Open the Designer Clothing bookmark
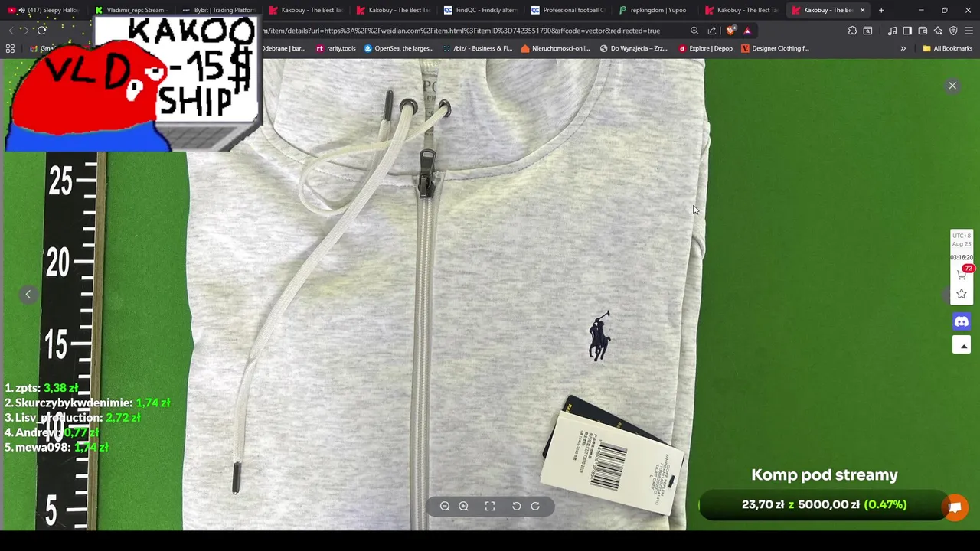The width and height of the screenshot is (980, 551). (775, 48)
